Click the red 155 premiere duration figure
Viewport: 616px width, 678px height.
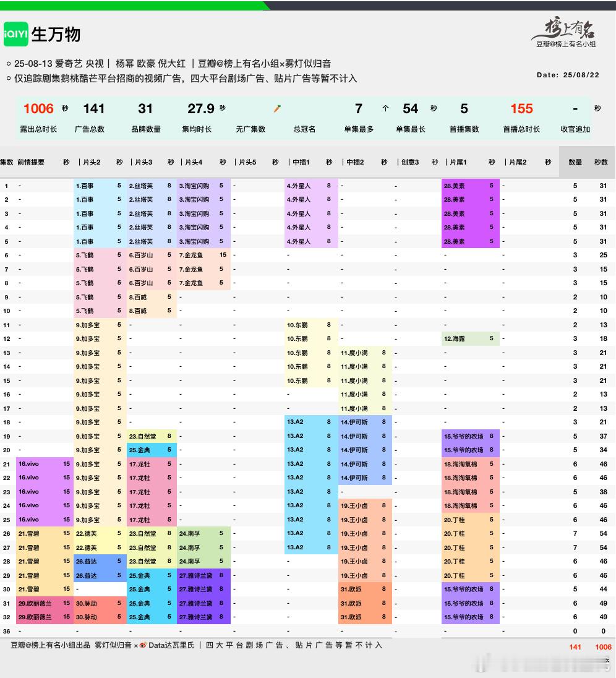click(x=522, y=108)
